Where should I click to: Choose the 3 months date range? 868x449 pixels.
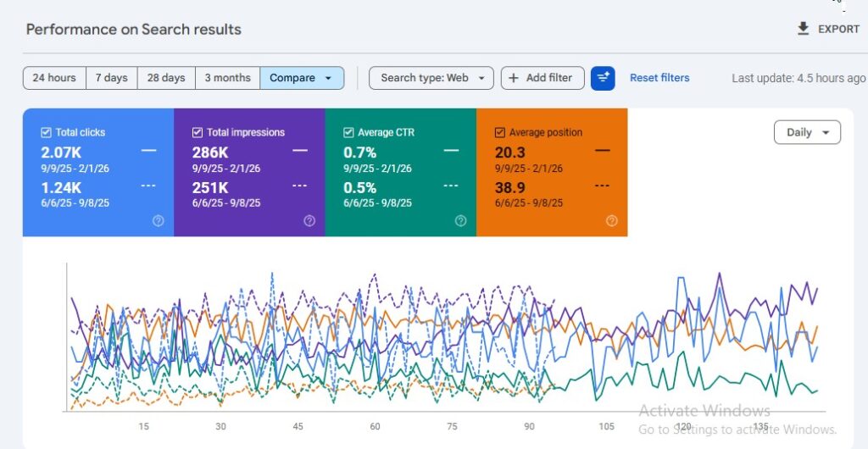point(227,78)
